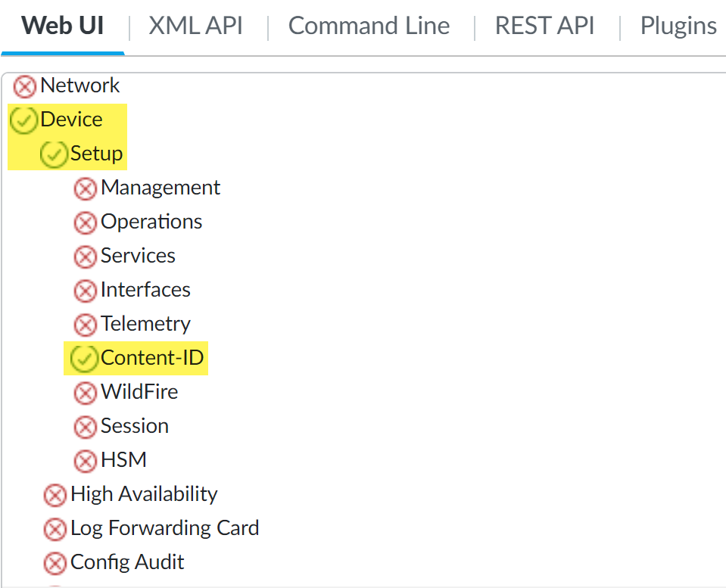Click the red X icon beside Services
Viewport: 726px width, 588px height.
tap(85, 257)
